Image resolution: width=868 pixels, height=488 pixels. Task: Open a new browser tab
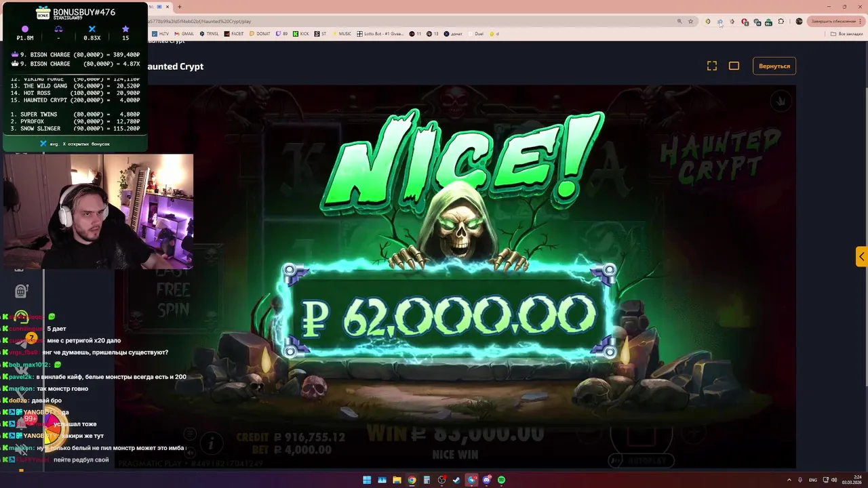pyautogui.click(x=180, y=7)
